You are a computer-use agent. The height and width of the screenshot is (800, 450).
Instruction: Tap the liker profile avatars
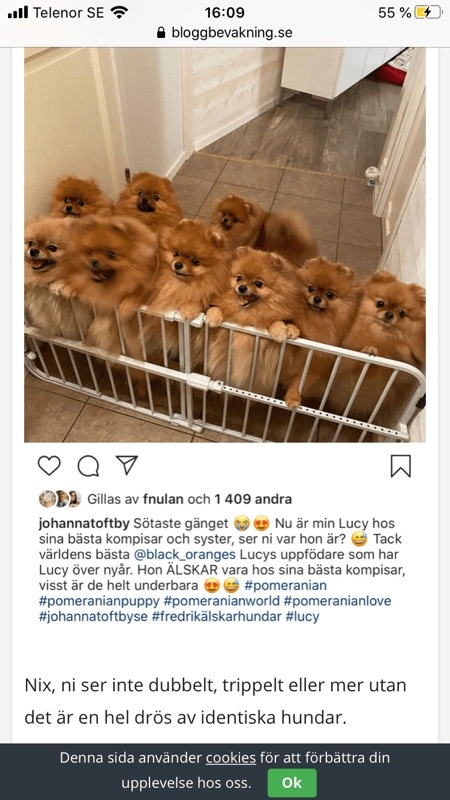point(60,498)
